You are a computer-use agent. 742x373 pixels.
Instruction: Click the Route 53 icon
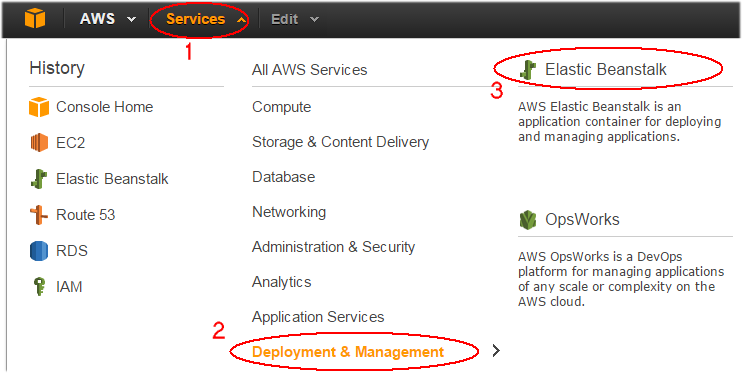coord(39,215)
